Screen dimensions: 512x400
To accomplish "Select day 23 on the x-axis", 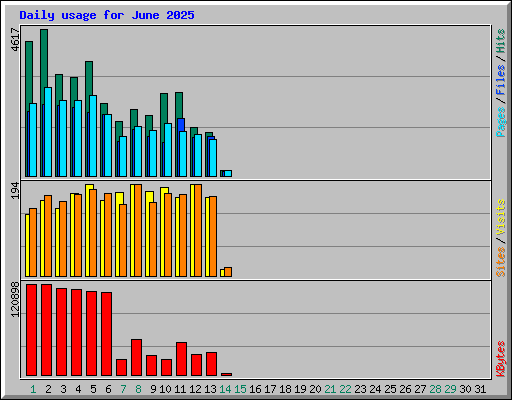I will tap(360, 389).
